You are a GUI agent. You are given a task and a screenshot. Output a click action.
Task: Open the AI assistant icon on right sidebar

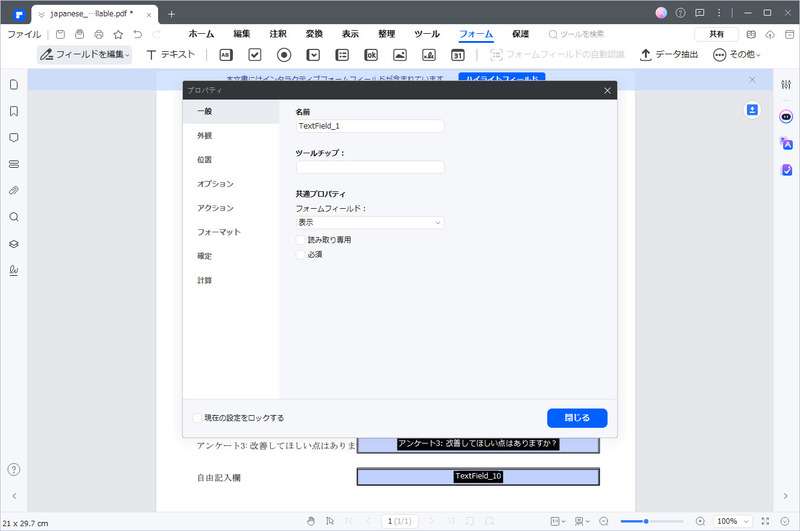pos(786,117)
